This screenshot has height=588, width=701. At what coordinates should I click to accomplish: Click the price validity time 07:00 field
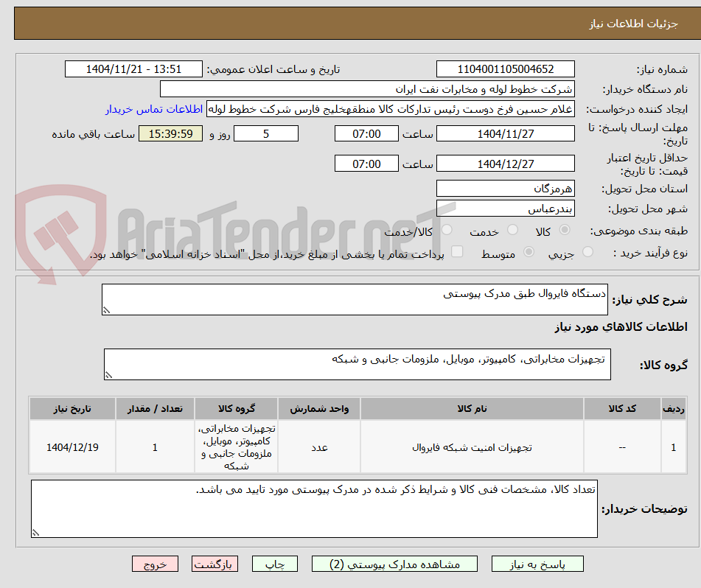[x=366, y=164]
